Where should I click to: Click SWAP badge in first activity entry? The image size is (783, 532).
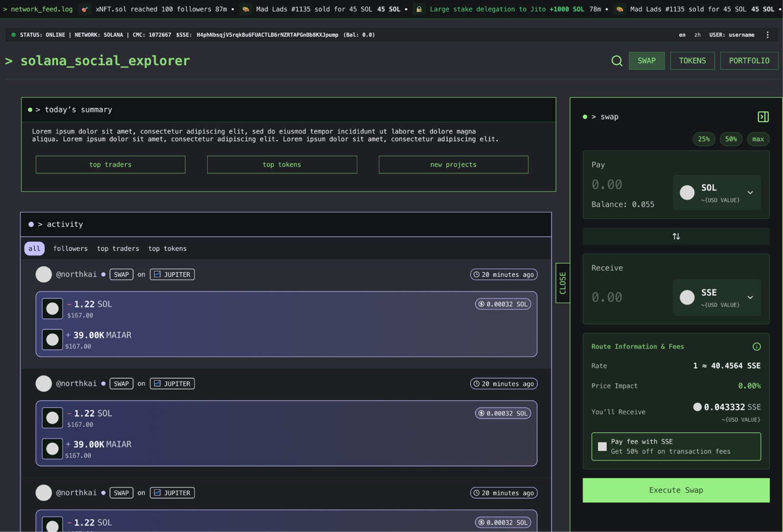[x=121, y=274]
